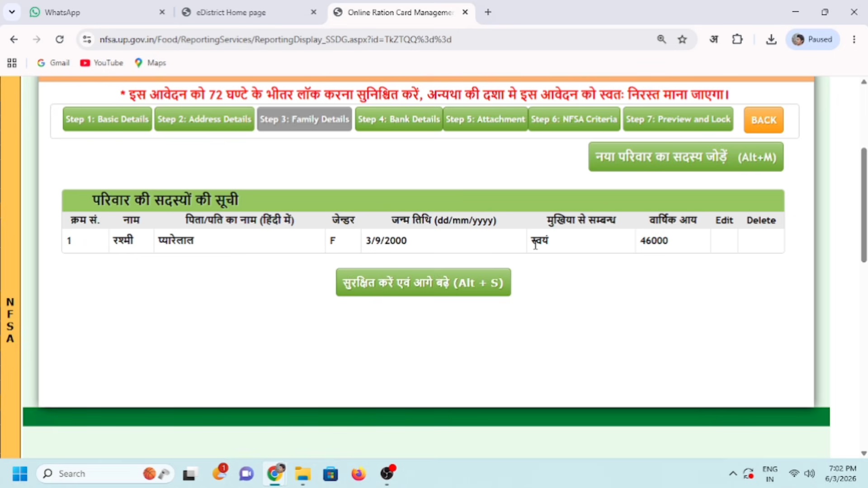This screenshot has height=488, width=868.
Task: Show hidden system tray icons
Action: pyautogui.click(x=733, y=474)
